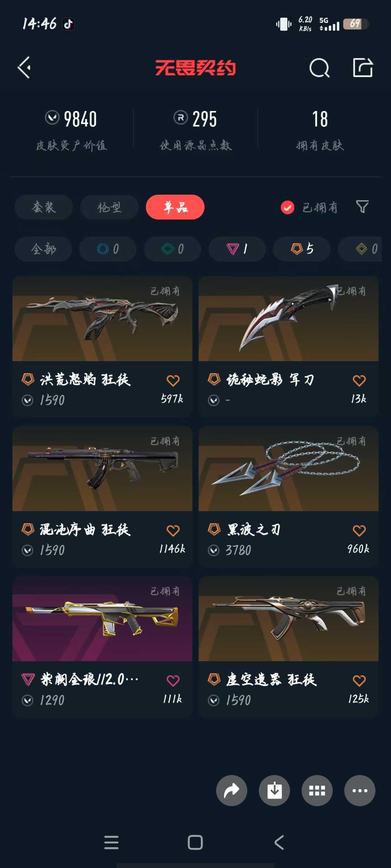Tap the floating download button

click(274, 791)
